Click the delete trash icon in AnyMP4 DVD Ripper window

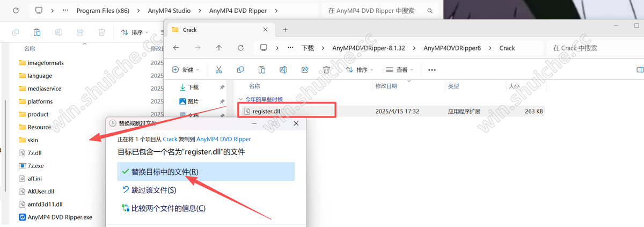[101, 32]
